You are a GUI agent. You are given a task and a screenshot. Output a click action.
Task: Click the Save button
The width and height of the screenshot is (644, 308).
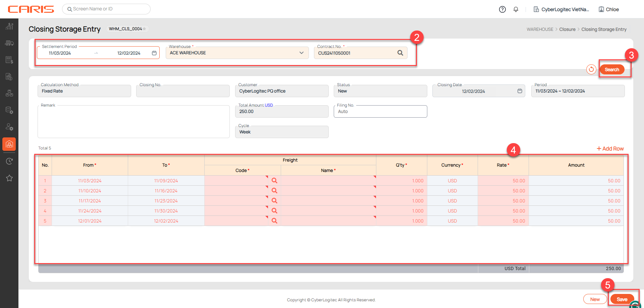tap(622, 299)
